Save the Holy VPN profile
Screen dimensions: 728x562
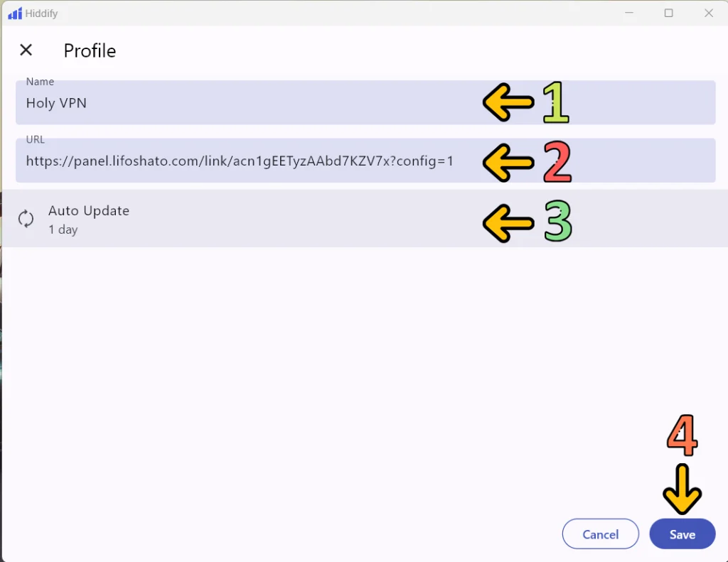(681, 534)
